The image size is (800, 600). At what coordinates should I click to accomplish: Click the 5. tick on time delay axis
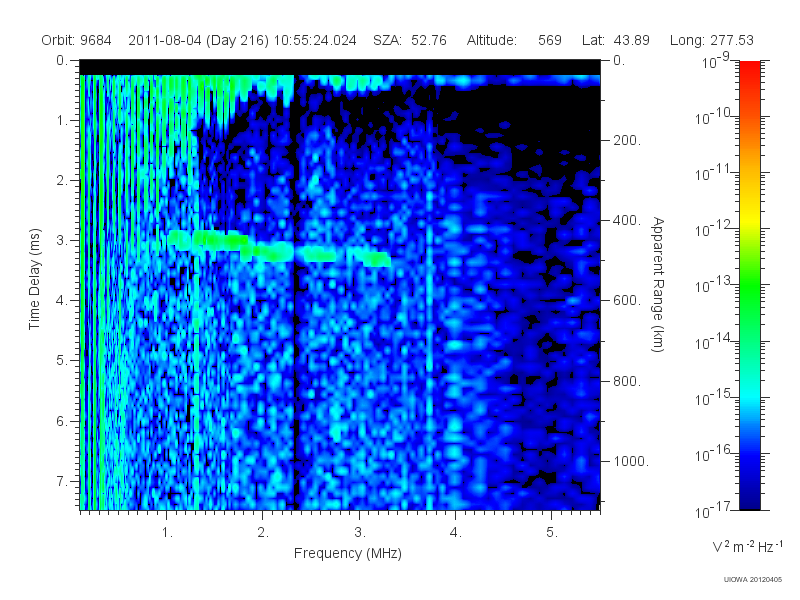(x=62, y=361)
